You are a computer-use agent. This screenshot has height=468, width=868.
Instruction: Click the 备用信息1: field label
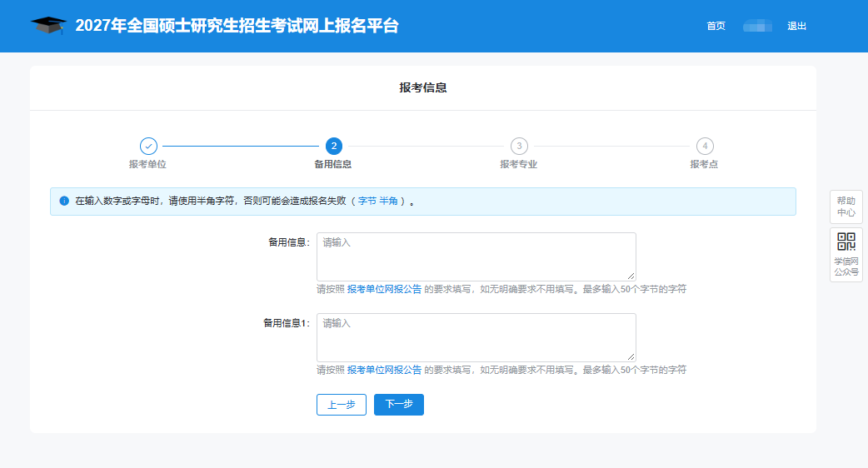click(287, 323)
